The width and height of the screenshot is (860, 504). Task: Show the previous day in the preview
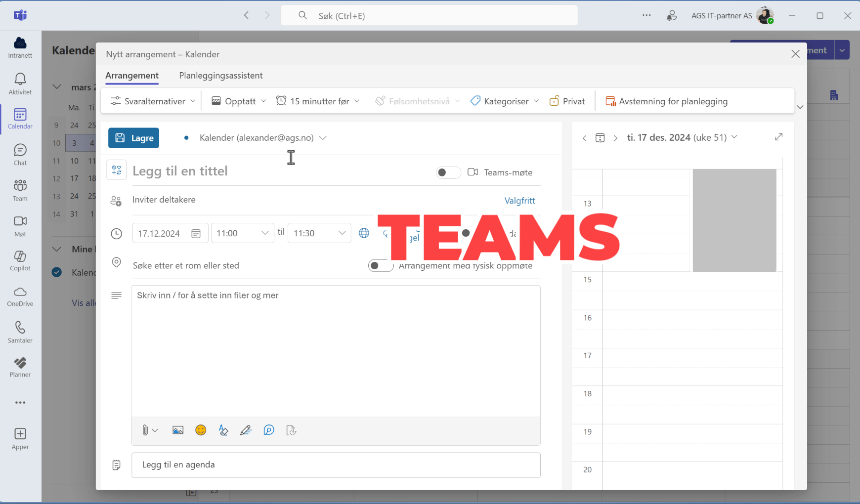pyautogui.click(x=585, y=138)
